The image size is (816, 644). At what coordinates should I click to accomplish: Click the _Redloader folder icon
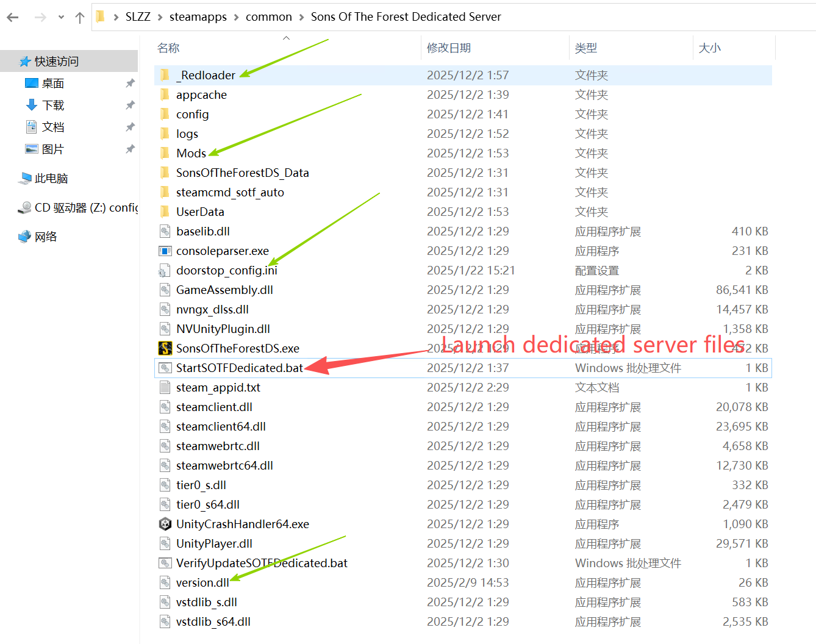165,75
